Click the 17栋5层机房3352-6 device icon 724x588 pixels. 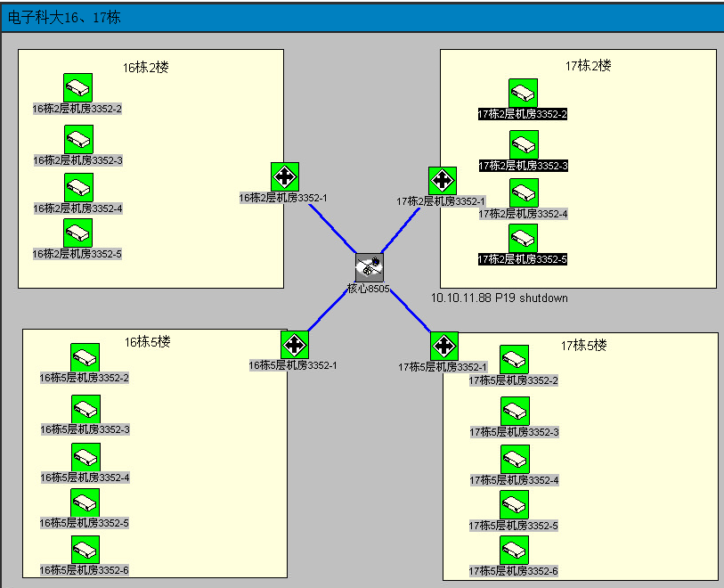(x=514, y=551)
